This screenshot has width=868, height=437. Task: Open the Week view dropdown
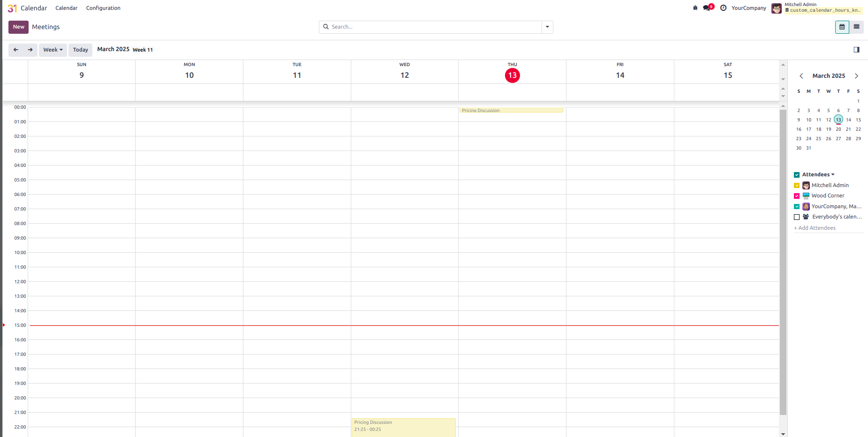(x=53, y=50)
